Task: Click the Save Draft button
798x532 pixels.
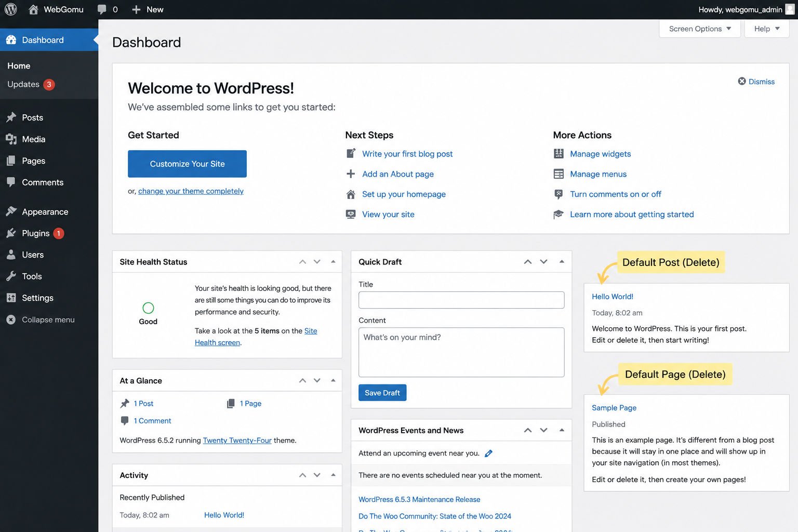Action: coord(382,393)
